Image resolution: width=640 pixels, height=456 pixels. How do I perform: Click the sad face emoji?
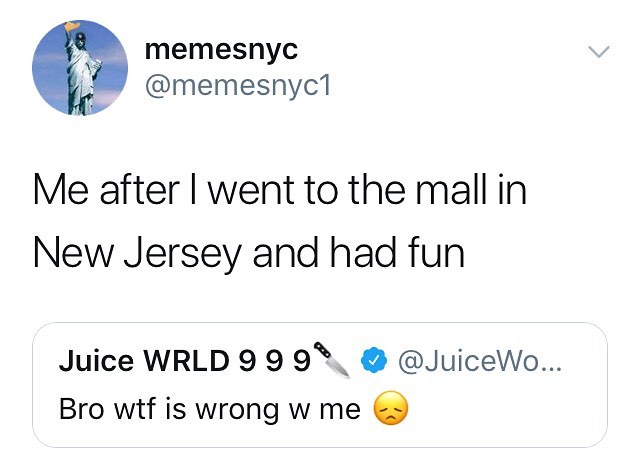tap(391, 408)
